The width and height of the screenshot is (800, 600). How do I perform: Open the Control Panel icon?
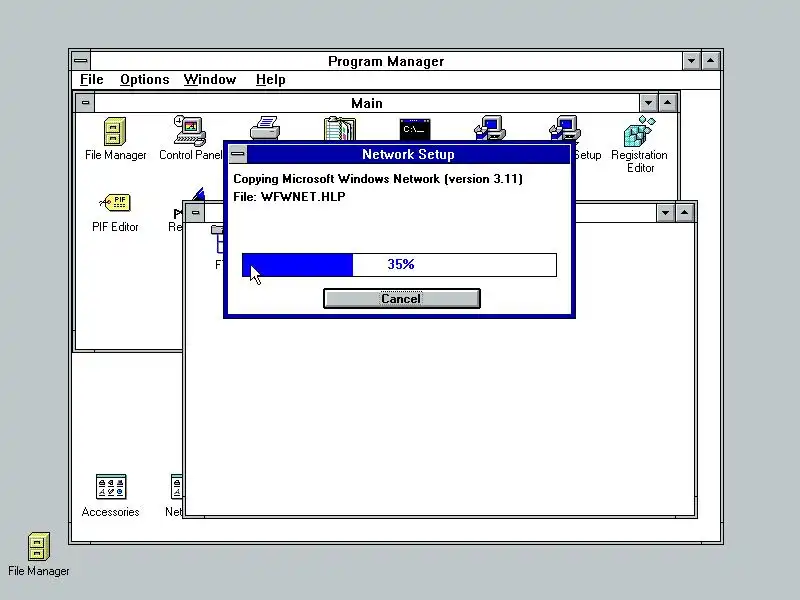190,131
